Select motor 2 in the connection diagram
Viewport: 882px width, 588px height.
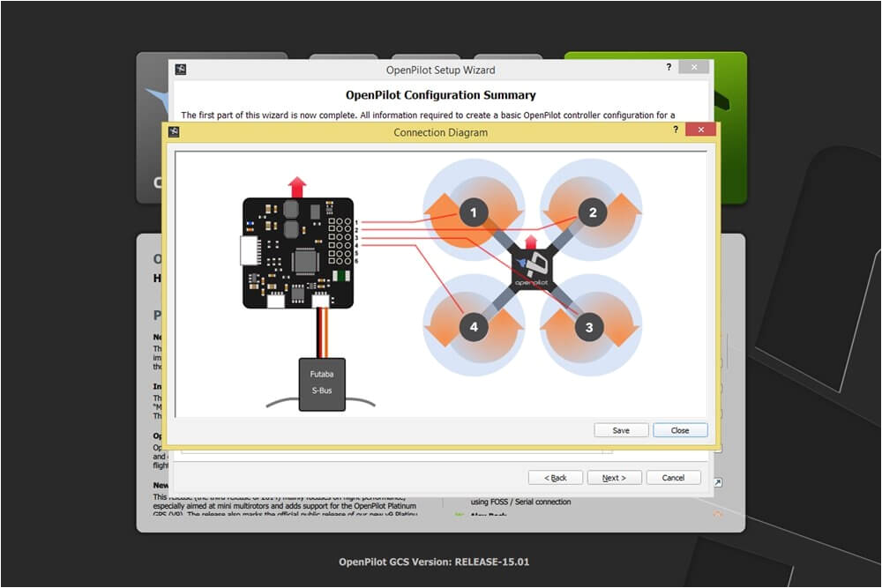591,212
